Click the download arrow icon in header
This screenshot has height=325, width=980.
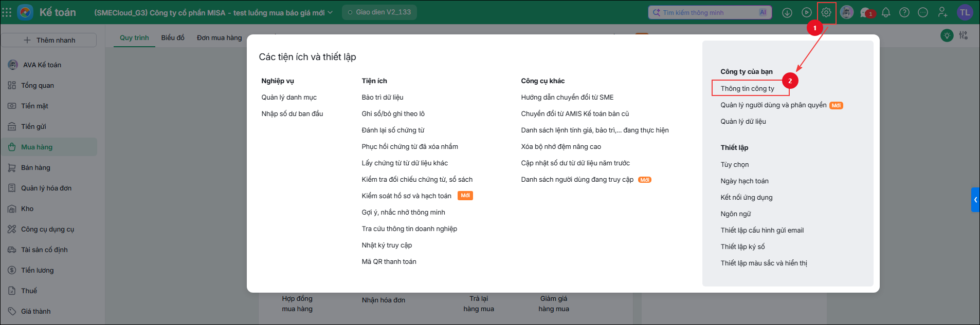click(787, 12)
